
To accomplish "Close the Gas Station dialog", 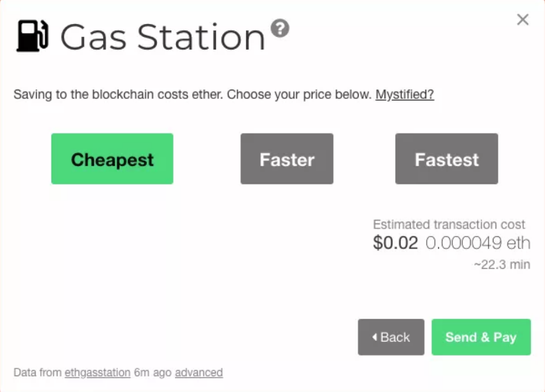I will click(x=523, y=20).
